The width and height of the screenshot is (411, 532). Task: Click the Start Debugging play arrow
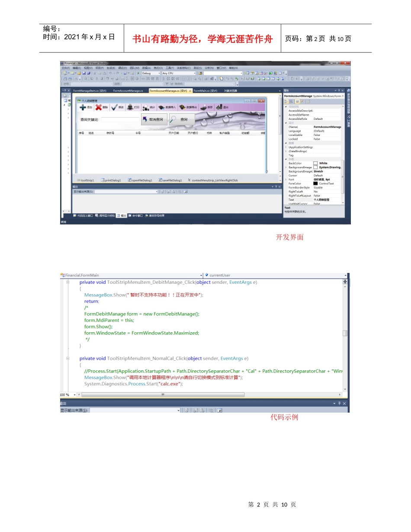tap(138, 73)
